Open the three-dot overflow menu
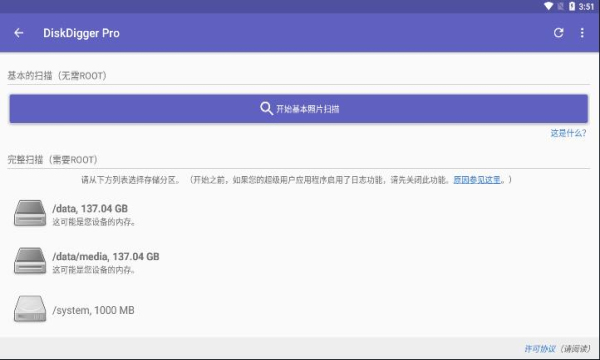Viewport: 600px width, 360px height. click(x=582, y=33)
